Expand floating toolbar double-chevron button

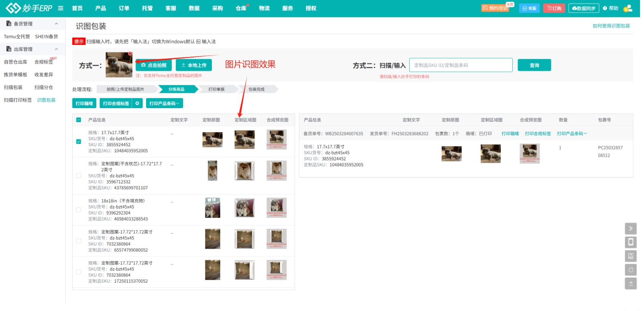pos(630,229)
